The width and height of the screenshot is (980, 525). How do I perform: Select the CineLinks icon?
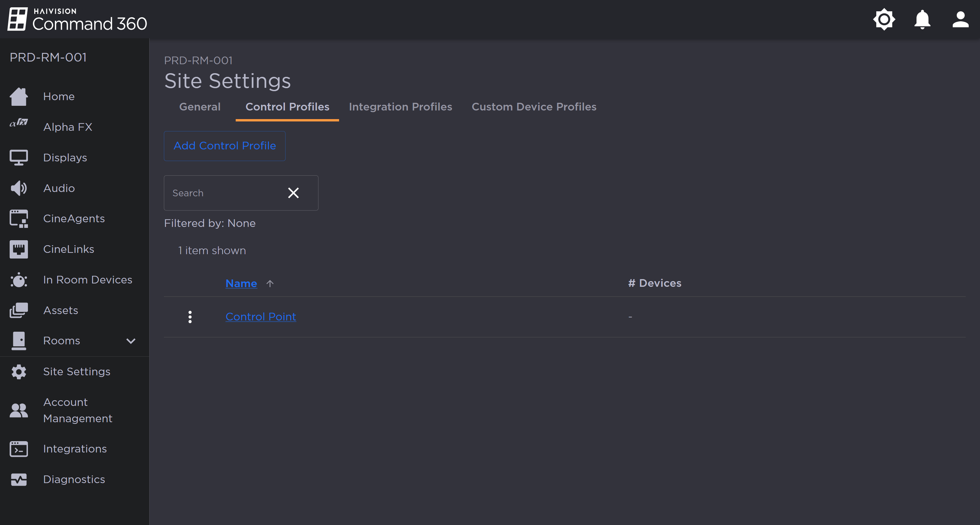pos(19,249)
